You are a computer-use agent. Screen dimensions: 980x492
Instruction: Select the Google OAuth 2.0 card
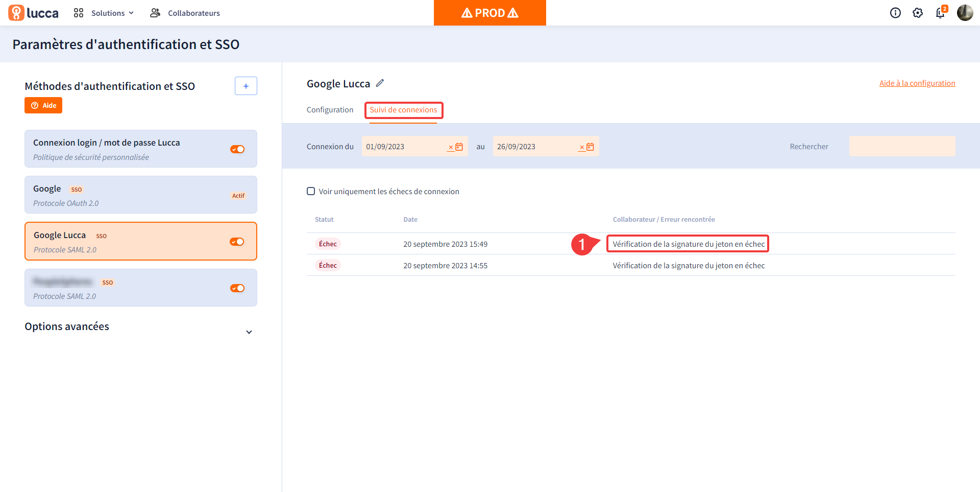(141, 195)
